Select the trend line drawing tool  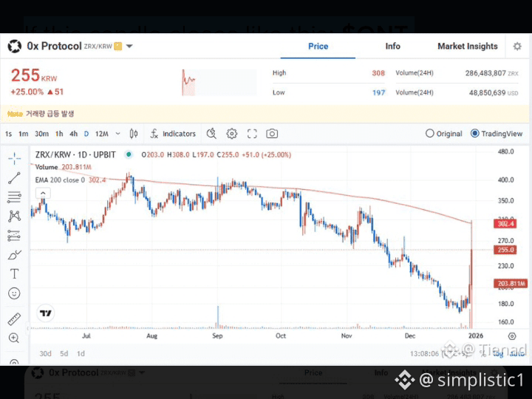14,178
